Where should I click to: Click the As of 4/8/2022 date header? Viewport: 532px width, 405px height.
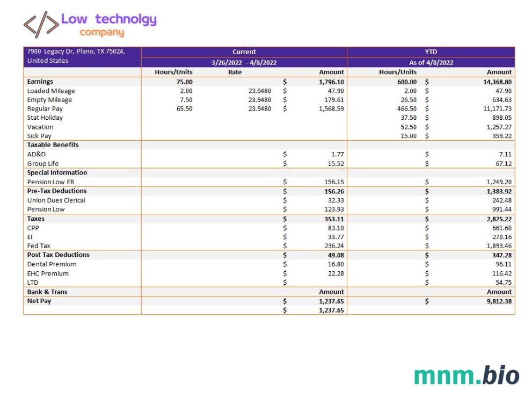pyautogui.click(x=431, y=62)
